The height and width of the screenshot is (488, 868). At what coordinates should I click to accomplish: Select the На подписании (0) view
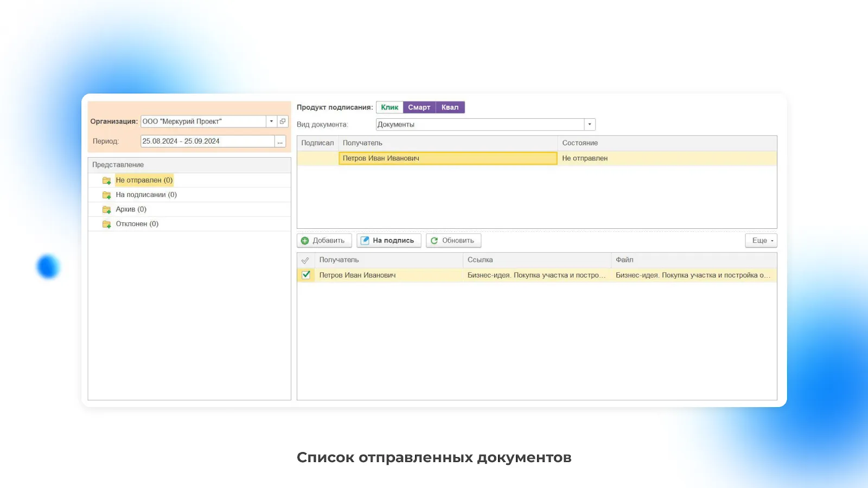tap(146, 195)
